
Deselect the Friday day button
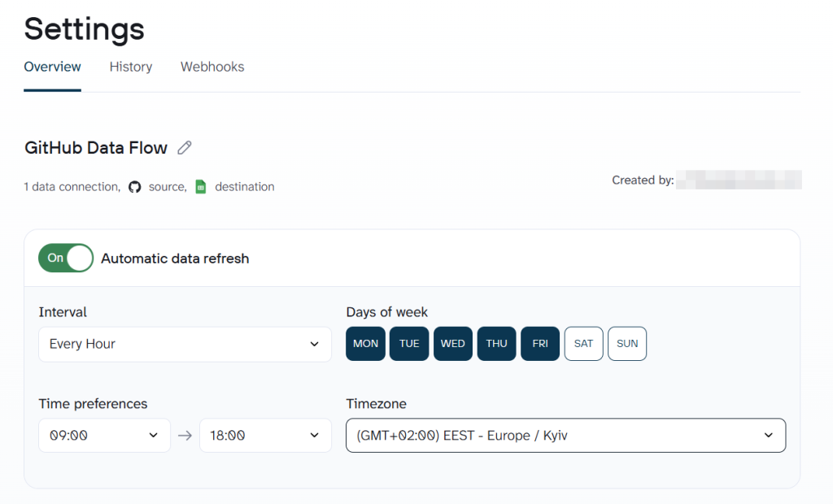coord(539,343)
